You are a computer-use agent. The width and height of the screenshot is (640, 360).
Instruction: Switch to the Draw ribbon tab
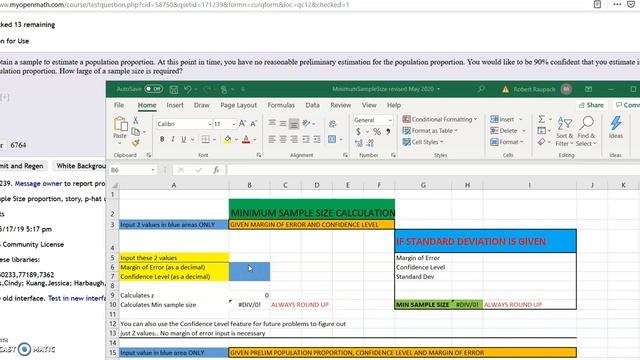[x=201, y=105]
